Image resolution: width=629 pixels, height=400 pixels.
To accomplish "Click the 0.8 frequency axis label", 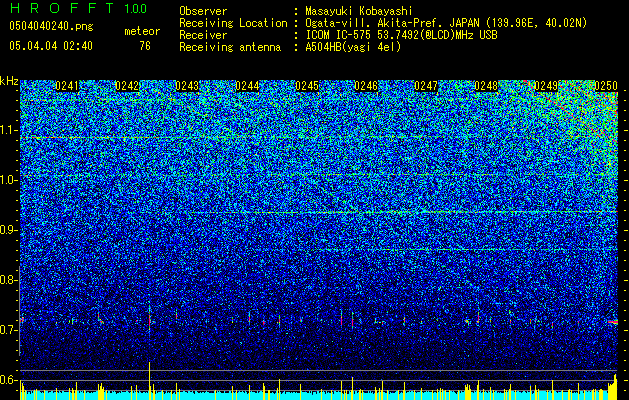I will pos(8,280).
